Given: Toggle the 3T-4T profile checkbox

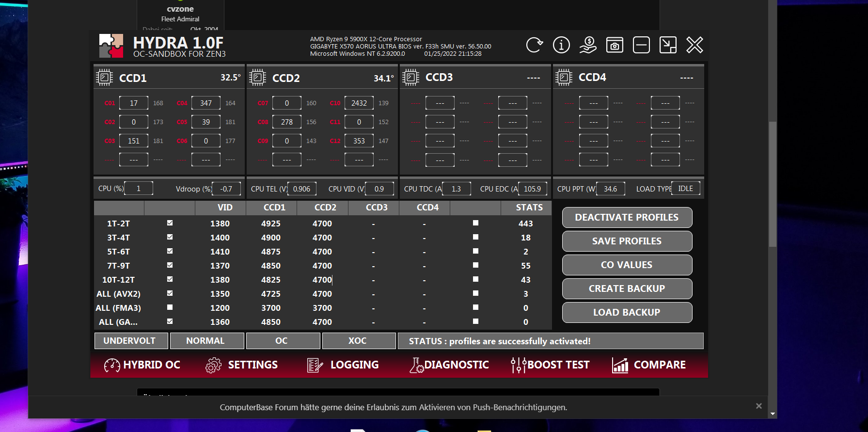Looking at the screenshot, I should (x=170, y=237).
